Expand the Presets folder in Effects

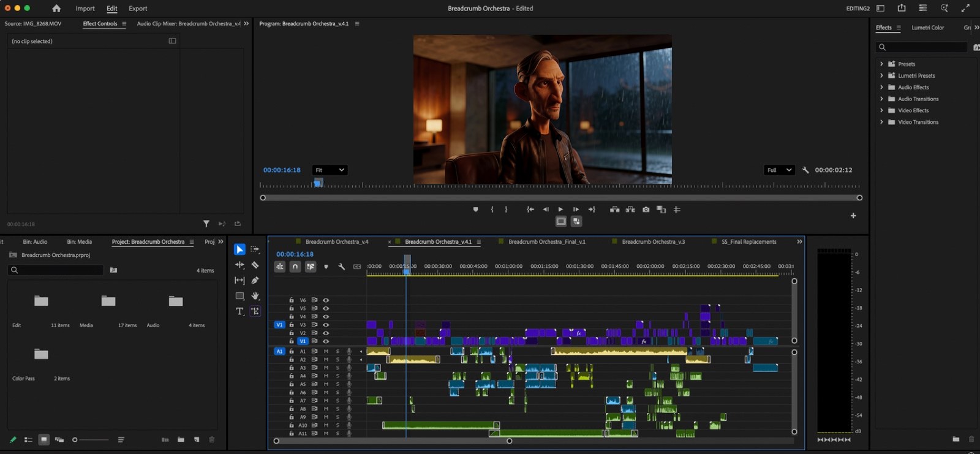[x=881, y=64]
